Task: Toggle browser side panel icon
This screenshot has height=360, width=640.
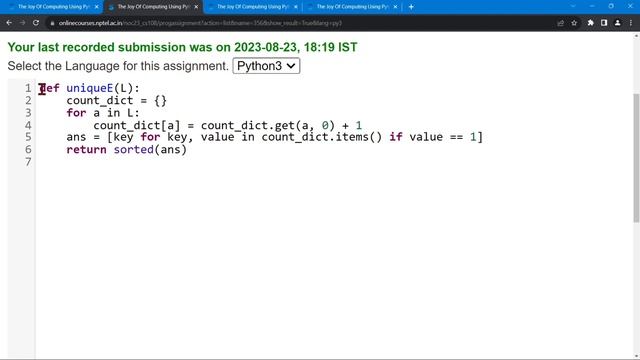Action: (x=604, y=23)
